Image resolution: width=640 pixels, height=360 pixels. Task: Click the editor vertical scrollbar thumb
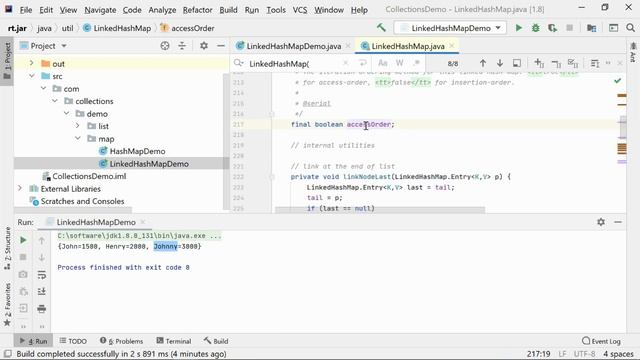click(x=622, y=127)
